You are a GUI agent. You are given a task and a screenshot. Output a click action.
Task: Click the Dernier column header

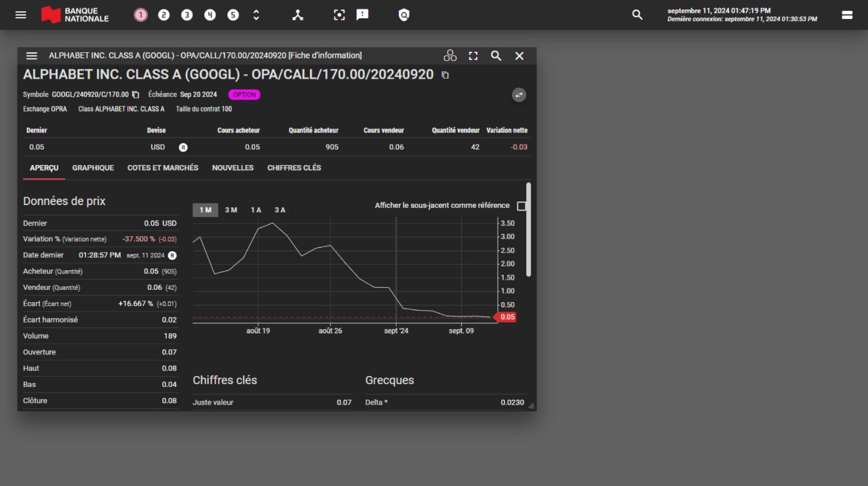(x=37, y=130)
